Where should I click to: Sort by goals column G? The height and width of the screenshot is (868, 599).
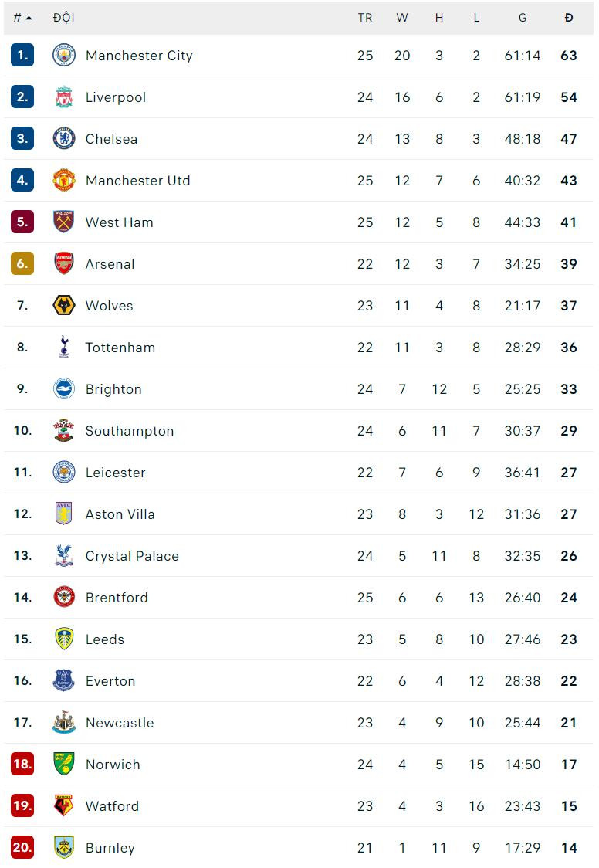(x=523, y=18)
